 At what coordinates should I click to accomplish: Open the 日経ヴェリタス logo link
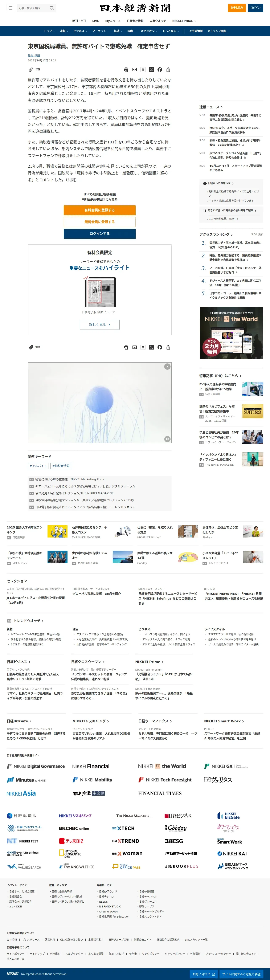(218, 780)
